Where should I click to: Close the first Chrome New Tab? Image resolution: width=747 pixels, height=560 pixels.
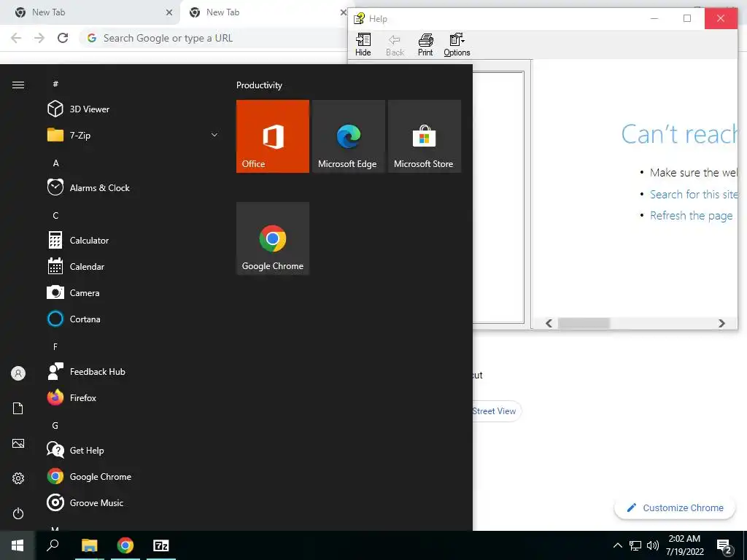coord(169,13)
